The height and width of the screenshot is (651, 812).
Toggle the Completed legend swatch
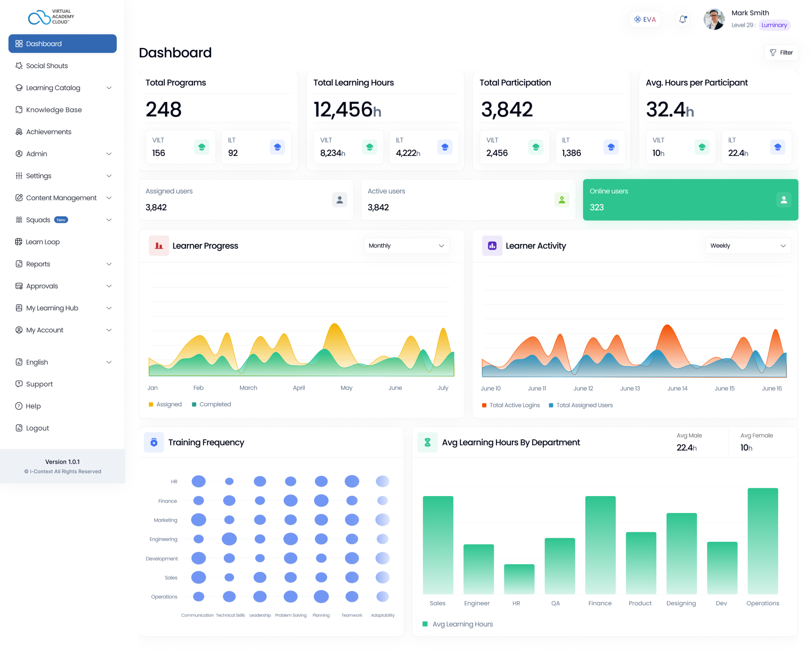(194, 404)
